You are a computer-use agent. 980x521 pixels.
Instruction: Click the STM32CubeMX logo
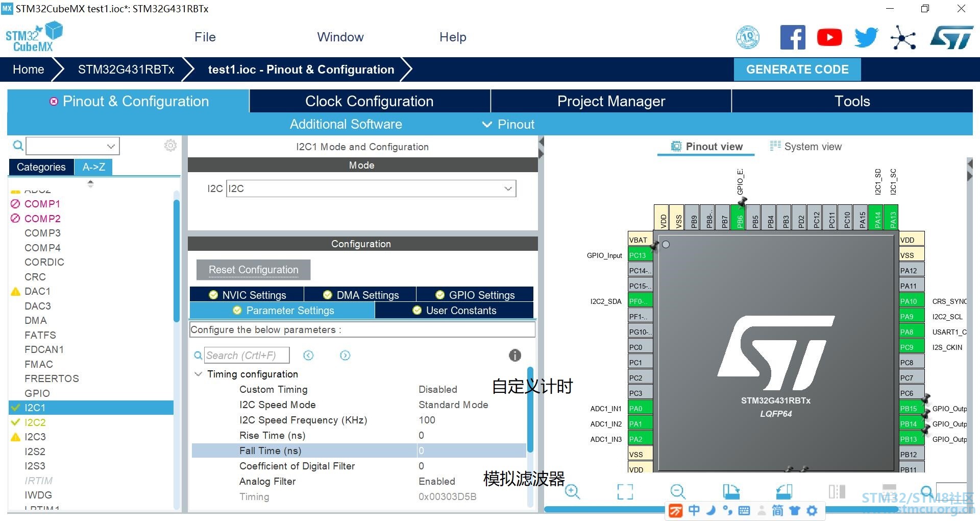tap(34, 37)
